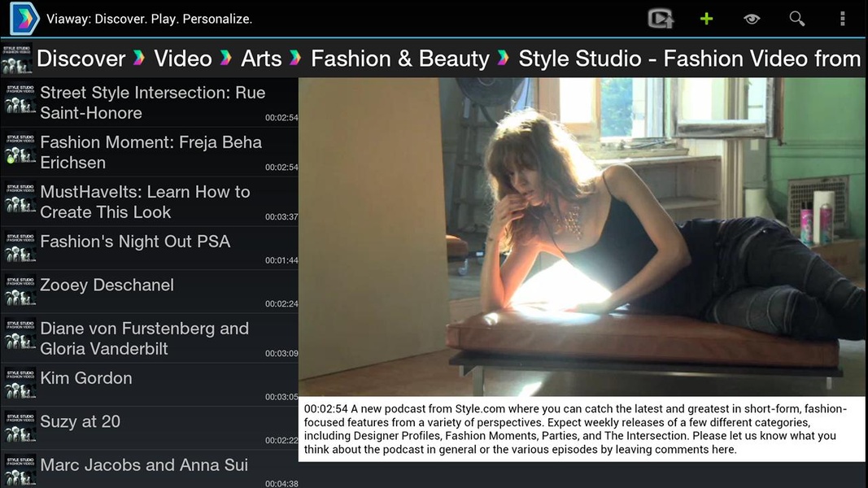Tap the green plus add icon
This screenshot has width=868, height=488.
coord(706,19)
